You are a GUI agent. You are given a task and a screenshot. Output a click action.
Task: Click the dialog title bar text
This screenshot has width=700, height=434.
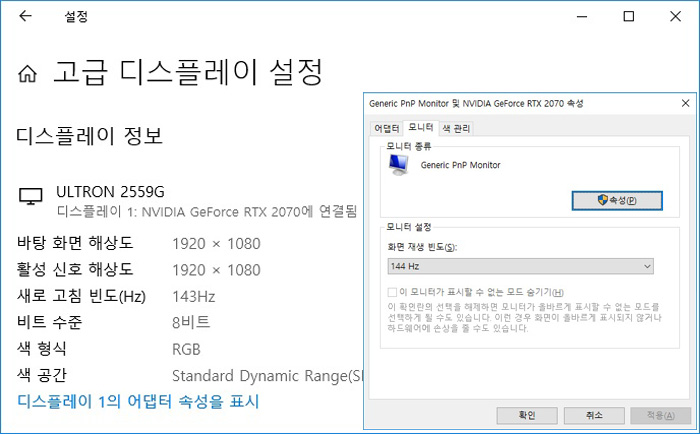pos(476,104)
